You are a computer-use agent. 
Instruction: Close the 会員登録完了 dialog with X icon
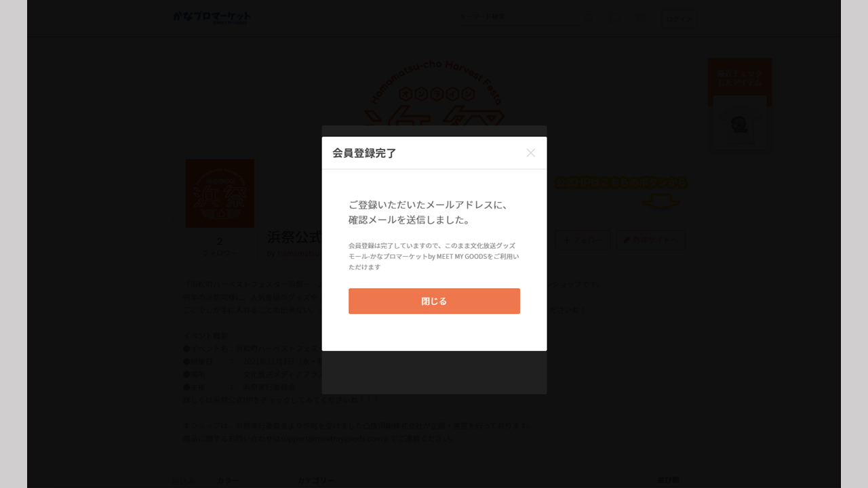tap(530, 153)
